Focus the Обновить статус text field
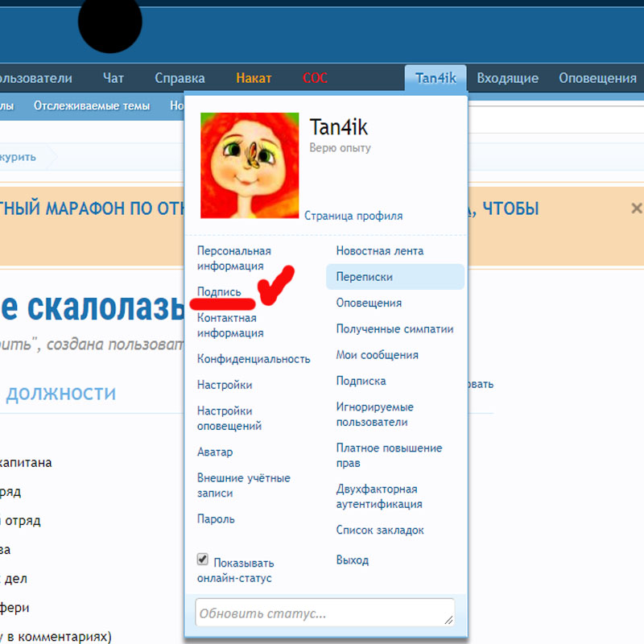Screen dimensions: 644x644 click(325, 613)
